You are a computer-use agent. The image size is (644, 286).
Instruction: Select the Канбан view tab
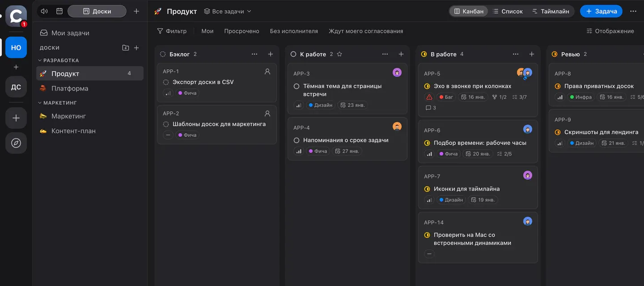tap(469, 11)
